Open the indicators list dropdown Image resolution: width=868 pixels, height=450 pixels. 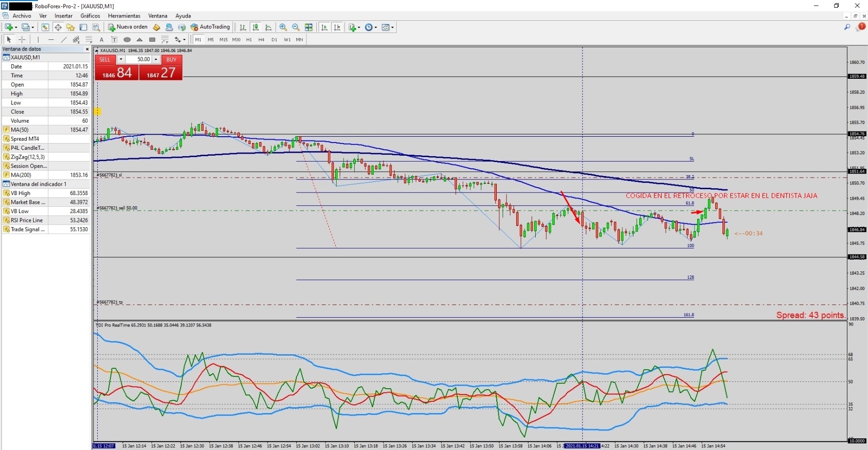354,27
